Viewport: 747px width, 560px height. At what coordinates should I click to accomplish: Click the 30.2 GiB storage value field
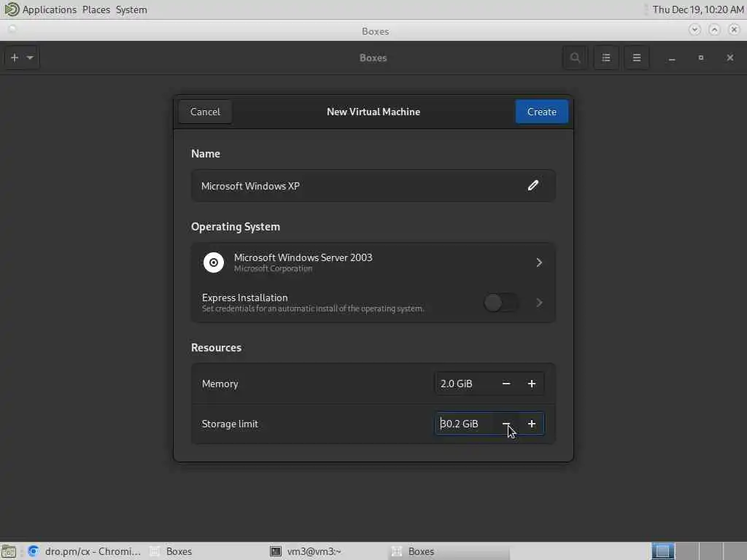[x=465, y=424]
